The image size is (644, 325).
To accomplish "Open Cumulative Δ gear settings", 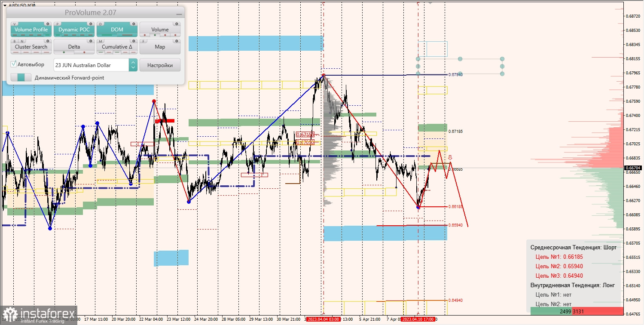I will 134,41.
